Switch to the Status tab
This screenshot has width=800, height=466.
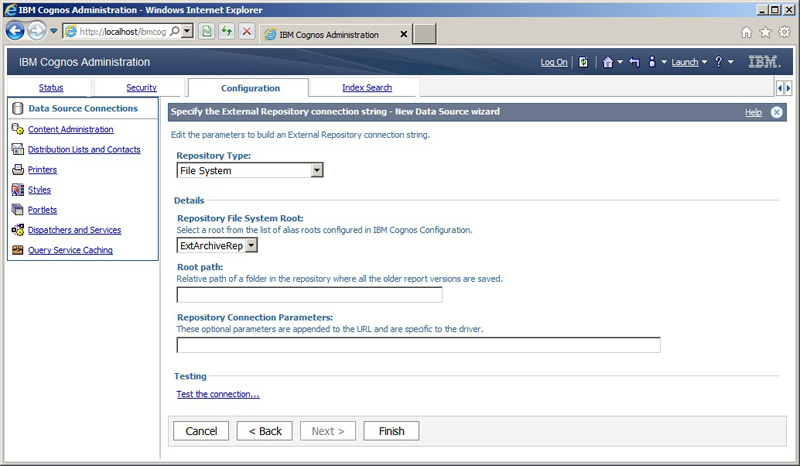(x=51, y=88)
